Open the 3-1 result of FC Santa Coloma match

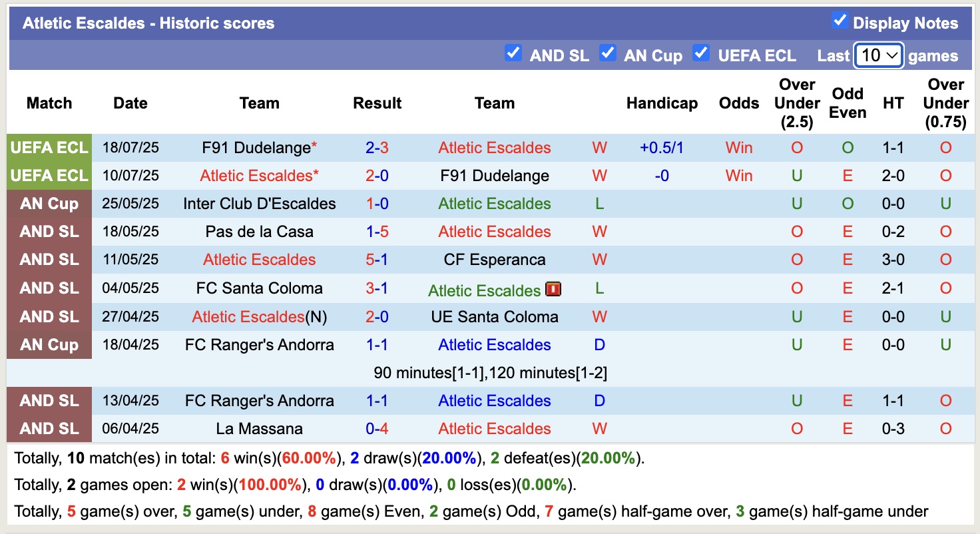[x=377, y=288]
